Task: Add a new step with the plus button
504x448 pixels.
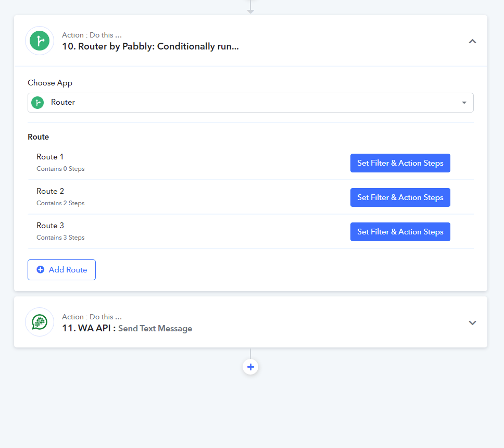Action: point(250,367)
